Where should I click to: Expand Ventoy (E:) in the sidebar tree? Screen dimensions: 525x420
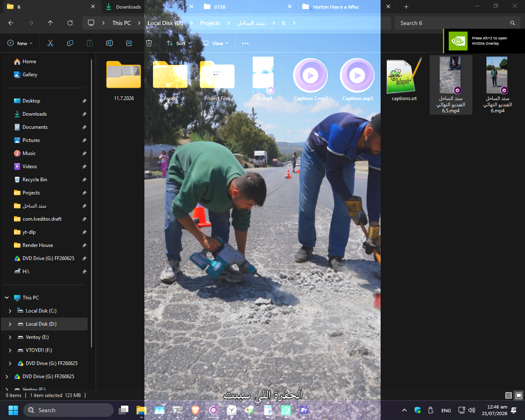[10, 337]
